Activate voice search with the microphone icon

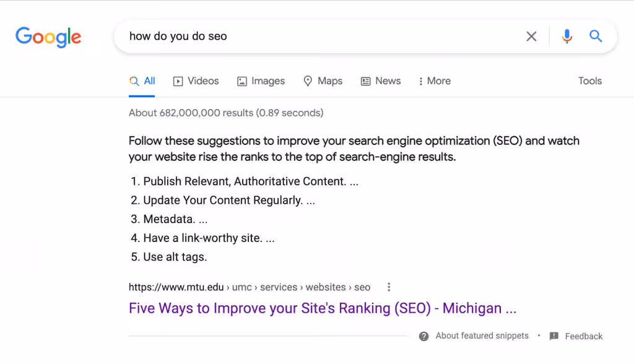click(x=567, y=37)
